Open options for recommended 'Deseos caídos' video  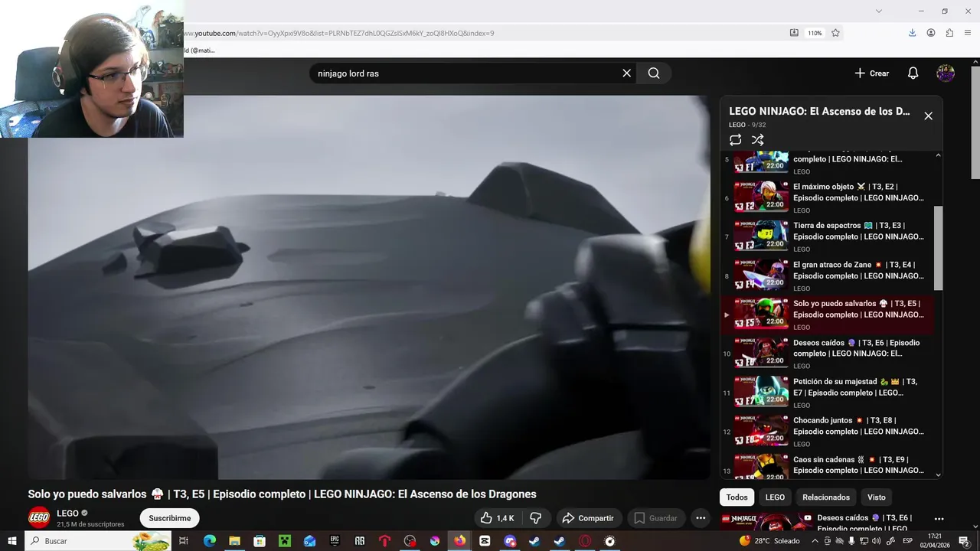point(939,519)
